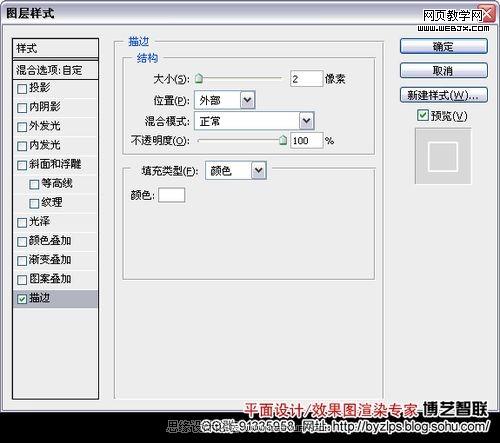Image resolution: width=500 pixels, height=443 pixels.
Task: Enable the 投影 drop shadow checkbox
Action: (22, 89)
